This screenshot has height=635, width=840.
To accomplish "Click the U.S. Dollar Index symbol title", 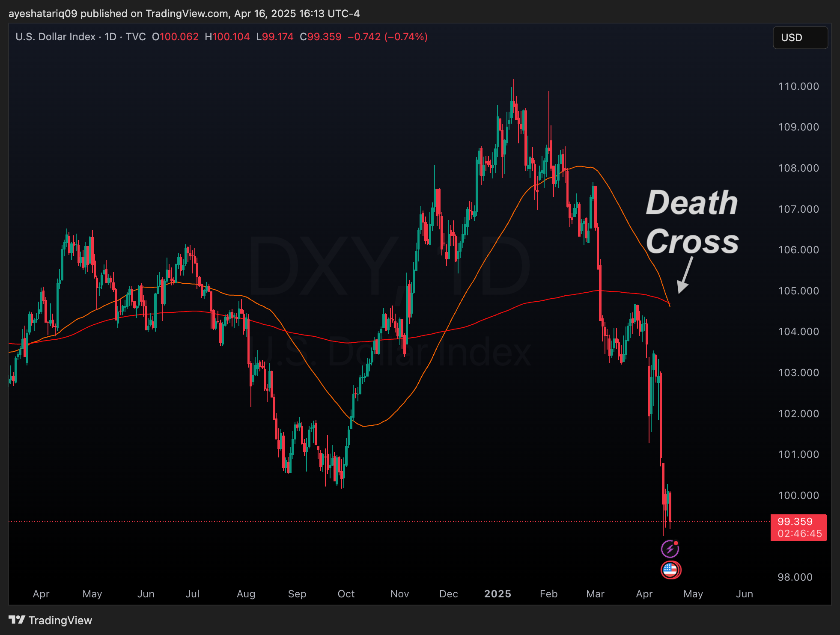I will tap(55, 37).
